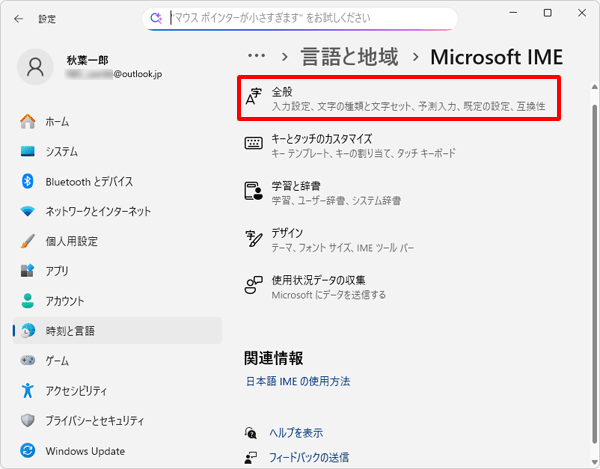Click the network Wi-Fi icon
The height and width of the screenshot is (469, 600).
pos(28,211)
